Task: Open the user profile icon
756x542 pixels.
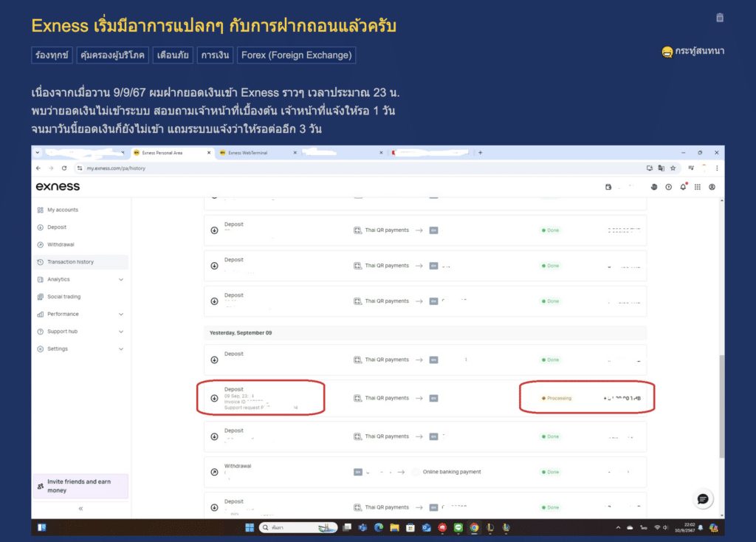Action: click(x=712, y=187)
